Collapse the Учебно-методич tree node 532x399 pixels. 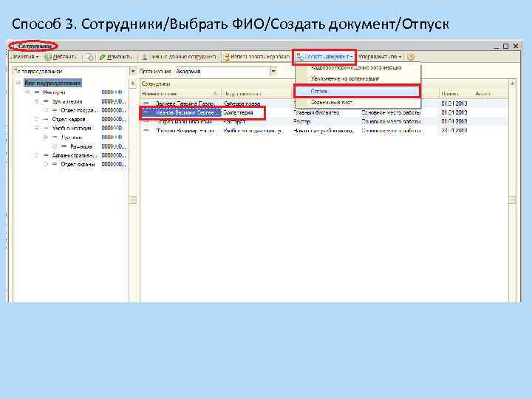[x=37, y=129]
